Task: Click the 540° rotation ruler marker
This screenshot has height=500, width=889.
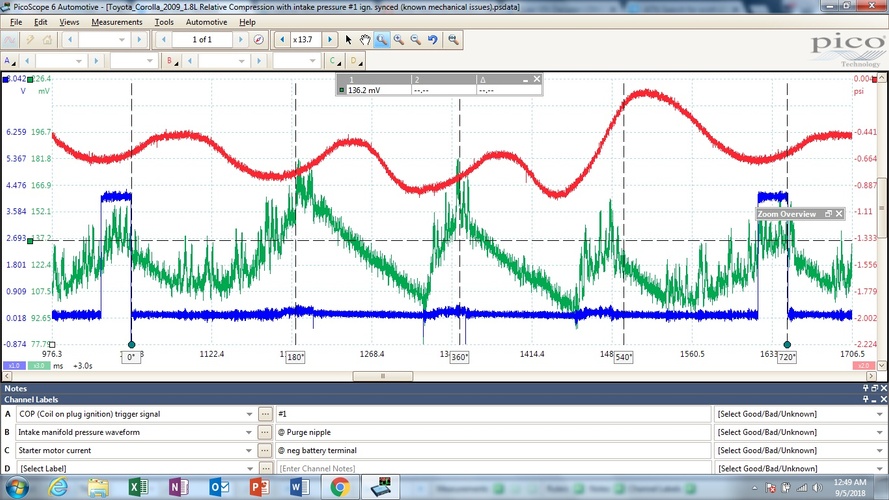Action: [624, 357]
